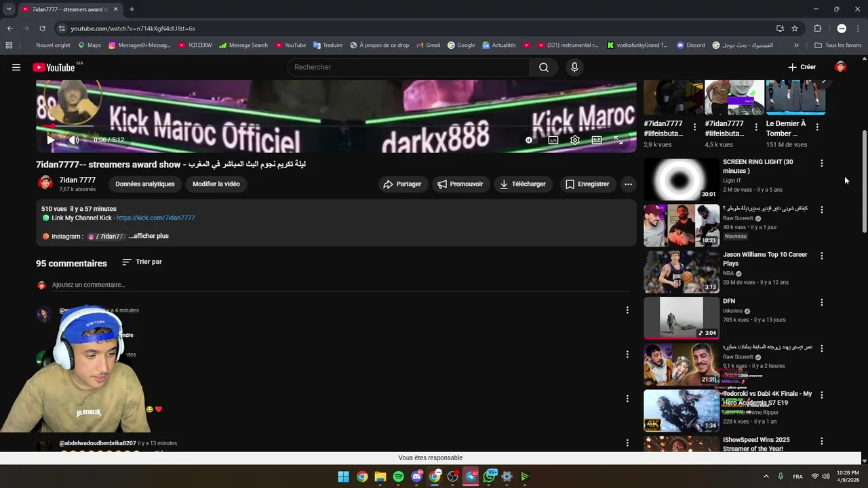Viewport: 868px width, 488px height.
Task: Open Spotify from the taskbar
Action: 398,476
